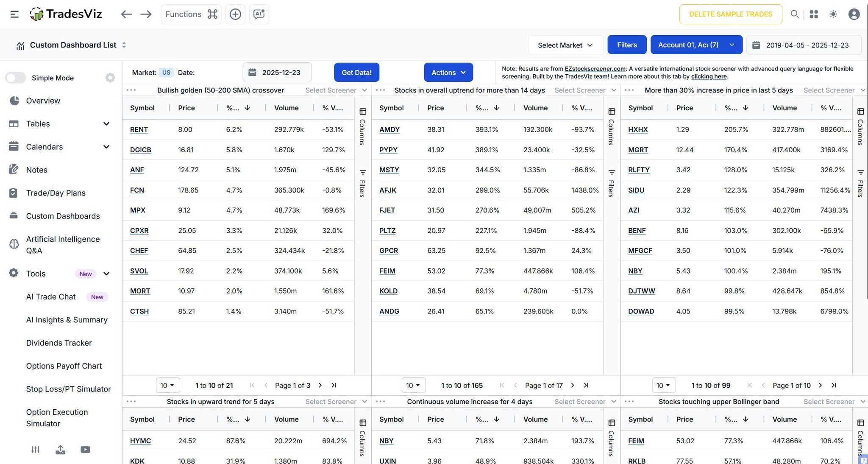Viewport: 868px width, 464px height.
Task: Toggle the light/dark theme sun icon
Action: tap(833, 14)
